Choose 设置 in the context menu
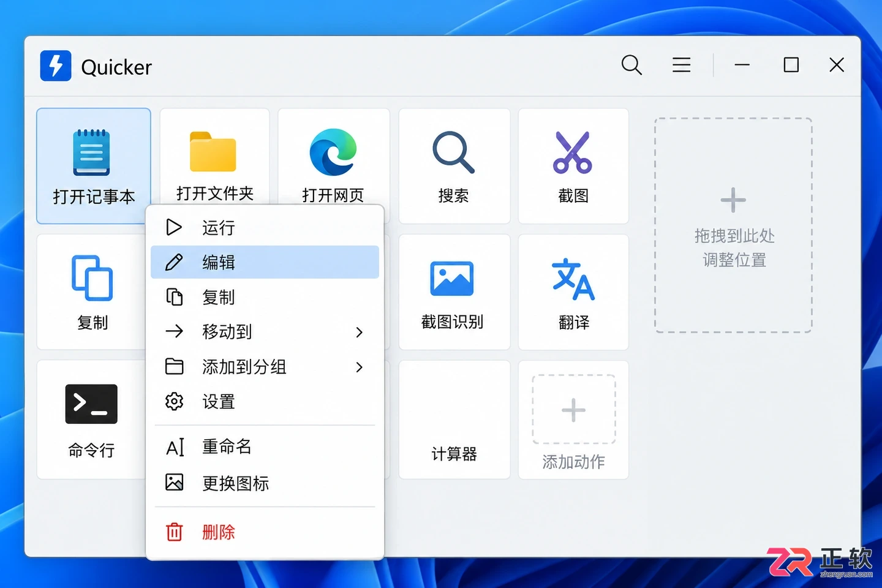Viewport: 882px width, 588px height. (x=265, y=402)
